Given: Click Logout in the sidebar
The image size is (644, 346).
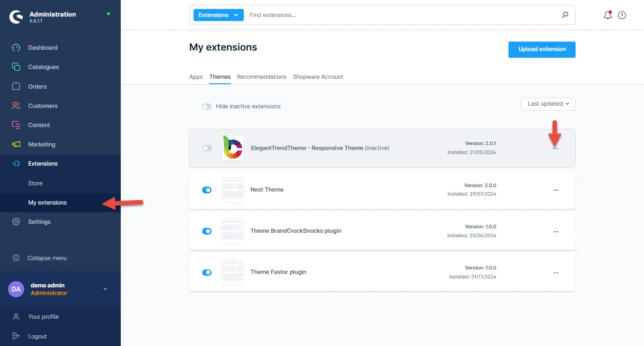Looking at the screenshot, I should [37, 336].
